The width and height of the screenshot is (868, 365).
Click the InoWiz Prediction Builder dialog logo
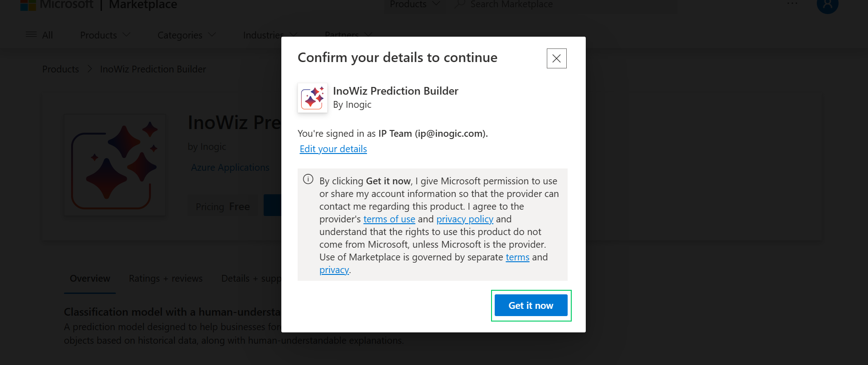pos(313,98)
